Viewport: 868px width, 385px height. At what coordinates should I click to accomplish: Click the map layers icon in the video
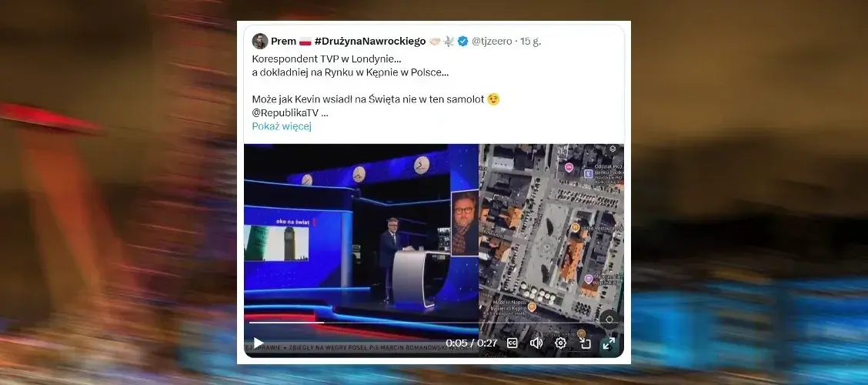point(613,149)
